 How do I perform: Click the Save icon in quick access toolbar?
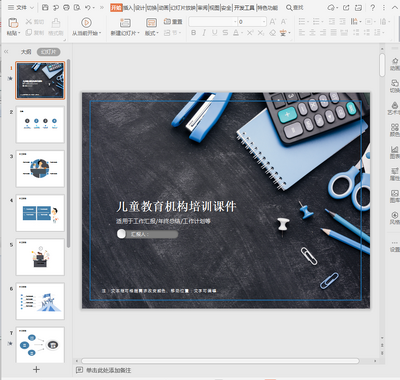[46, 7]
